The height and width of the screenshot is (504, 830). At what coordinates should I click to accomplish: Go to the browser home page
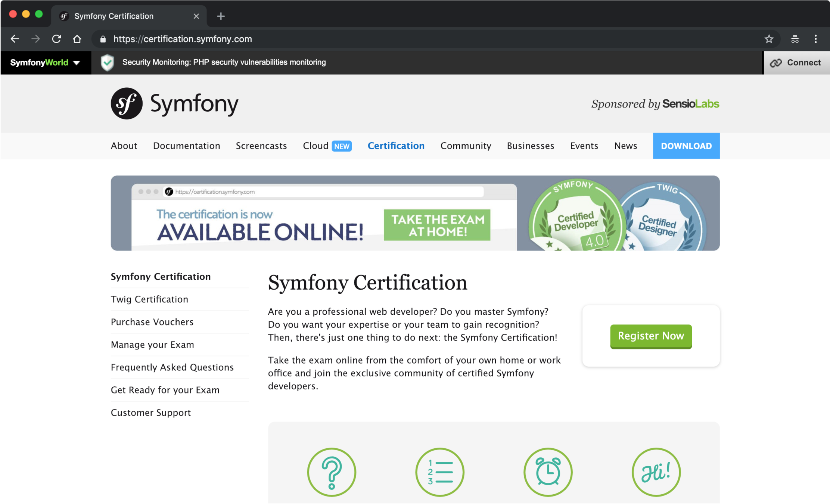pyautogui.click(x=77, y=39)
